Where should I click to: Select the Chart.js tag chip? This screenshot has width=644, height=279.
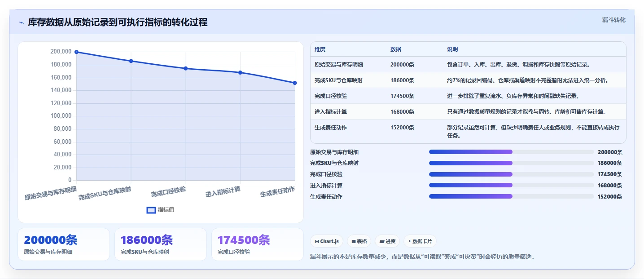click(x=327, y=241)
